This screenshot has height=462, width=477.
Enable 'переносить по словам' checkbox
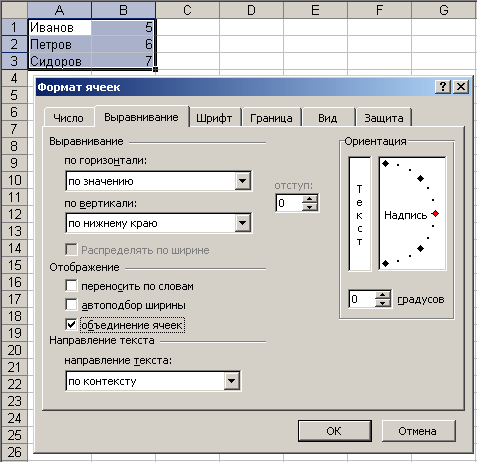click(71, 286)
